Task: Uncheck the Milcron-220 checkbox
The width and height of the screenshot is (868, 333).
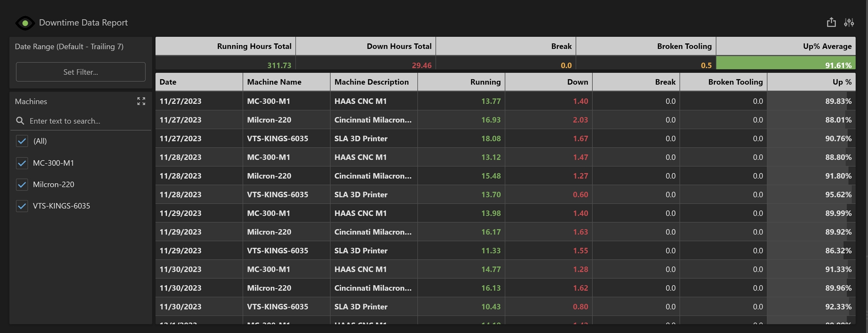Action: tap(22, 185)
